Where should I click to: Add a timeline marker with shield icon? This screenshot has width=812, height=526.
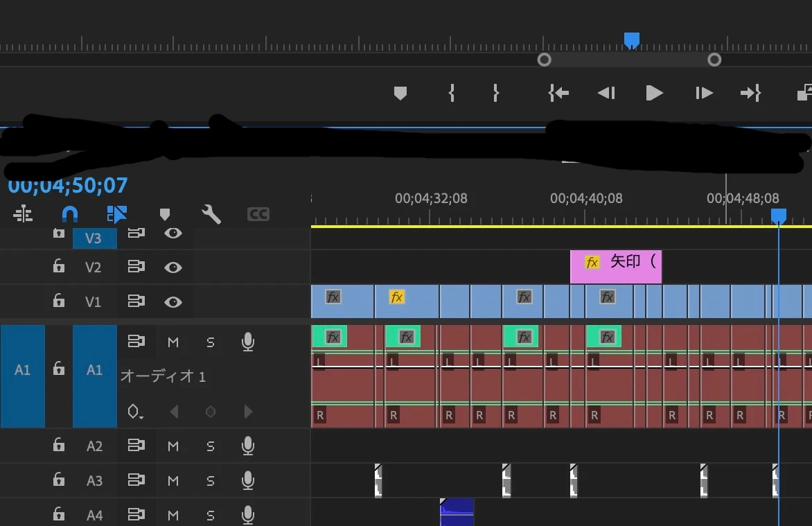(x=165, y=214)
